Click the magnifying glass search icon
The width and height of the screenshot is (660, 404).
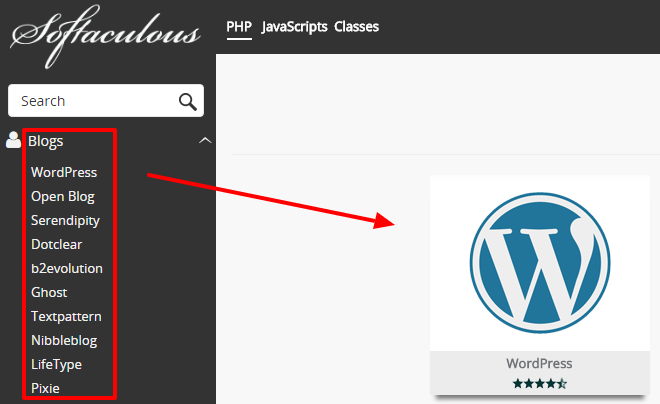188,101
